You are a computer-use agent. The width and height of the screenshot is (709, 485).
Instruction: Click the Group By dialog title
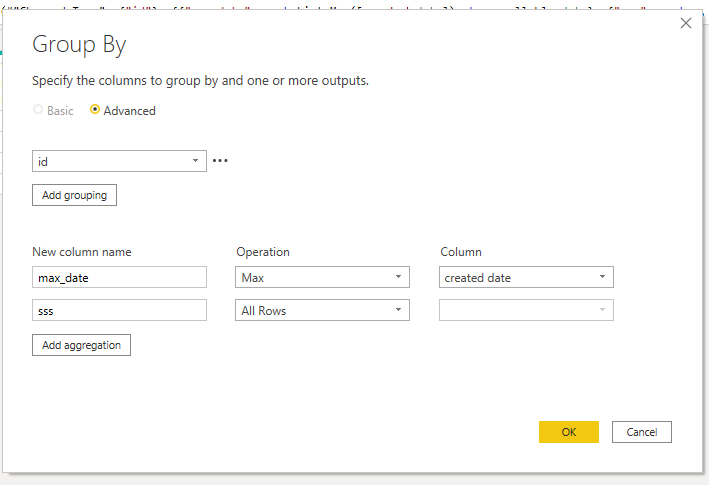pyautogui.click(x=79, y=45)
